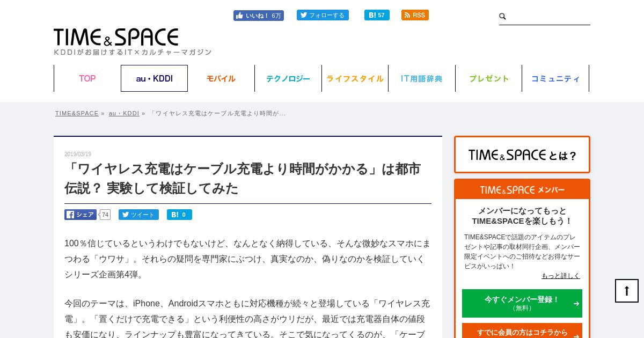
Task: Open the IT用語辞典 navigation tab
Action: click(x=422, y=78)
